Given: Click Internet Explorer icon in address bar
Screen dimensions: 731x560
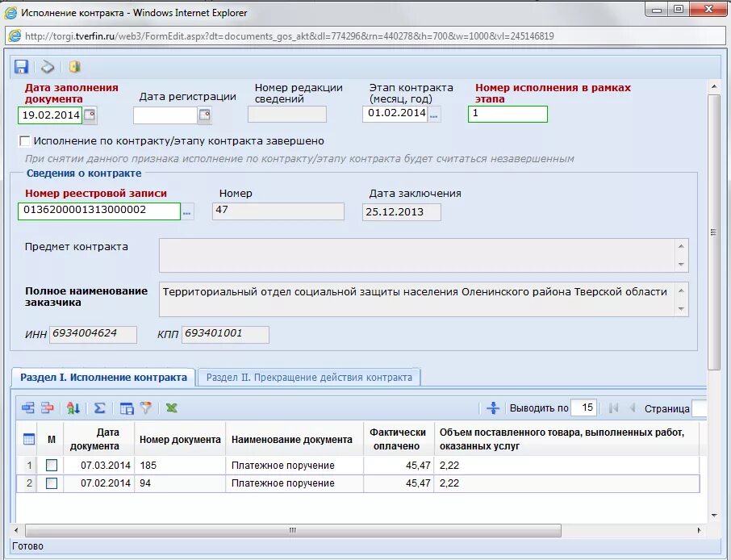Looking at the screenshot, I should point(15,36).
